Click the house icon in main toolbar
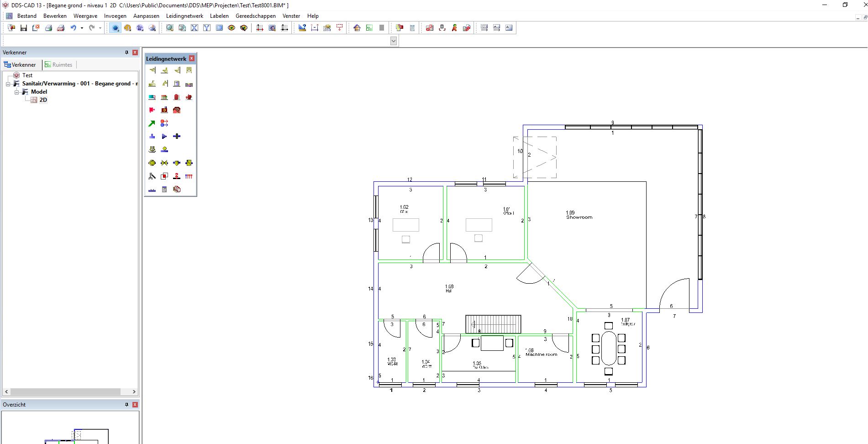Screen dimensions: 868x444 357,28
